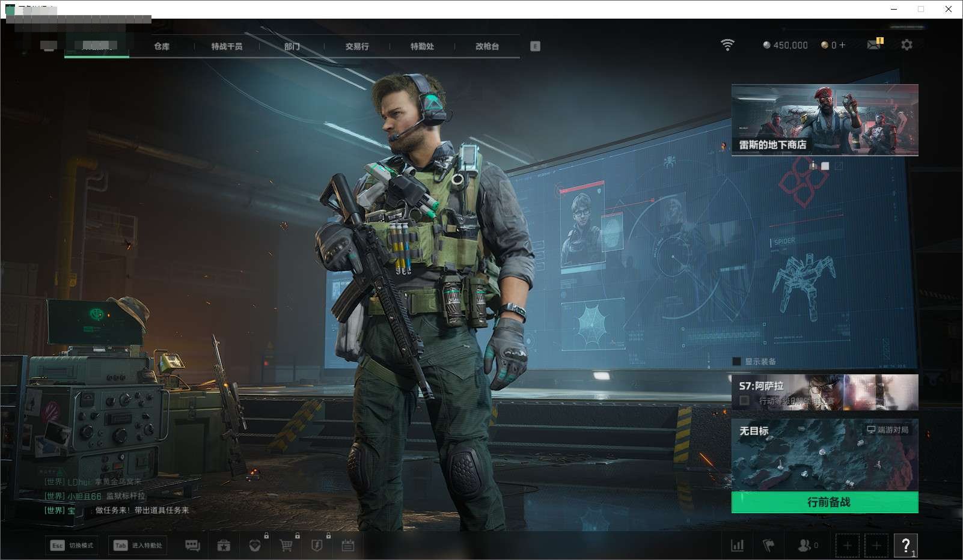Click world chat message from LDhui

click(x=93, y=482)
